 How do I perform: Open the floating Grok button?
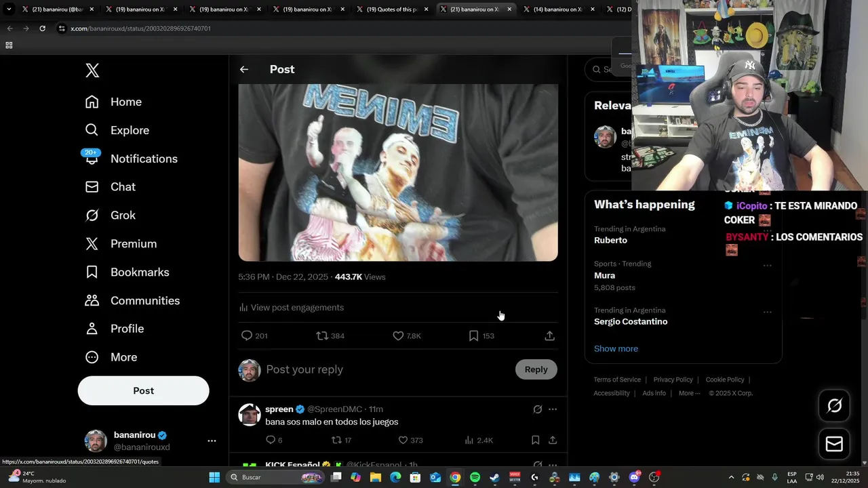834,406
